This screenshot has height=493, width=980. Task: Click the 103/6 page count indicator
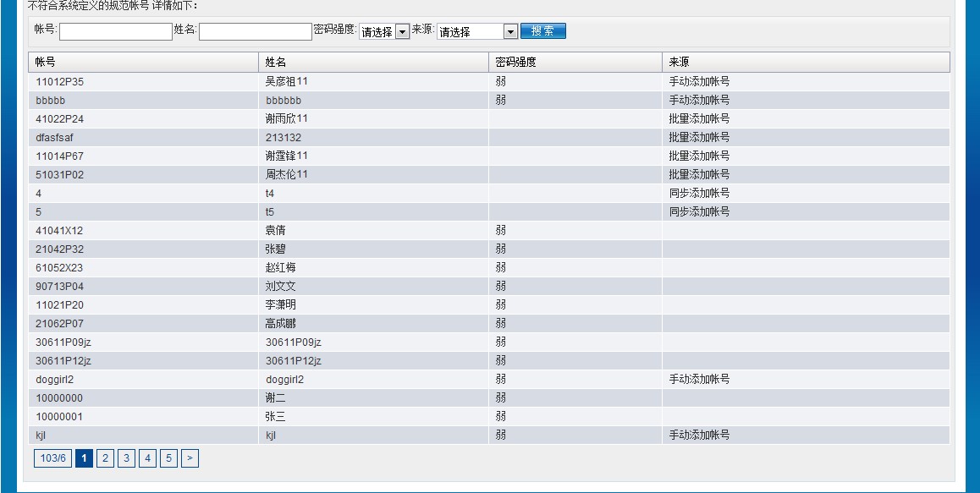pos(52,458)
